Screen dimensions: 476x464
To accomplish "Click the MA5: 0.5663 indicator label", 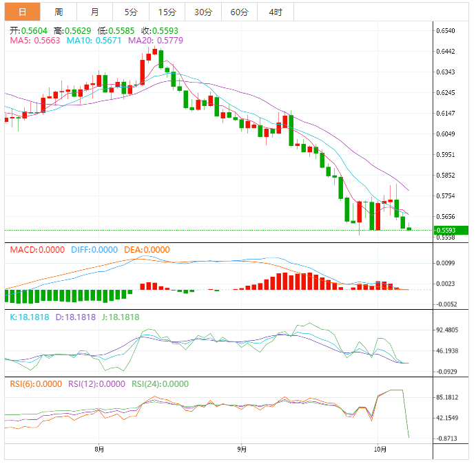I will click(x=35, y=41).
